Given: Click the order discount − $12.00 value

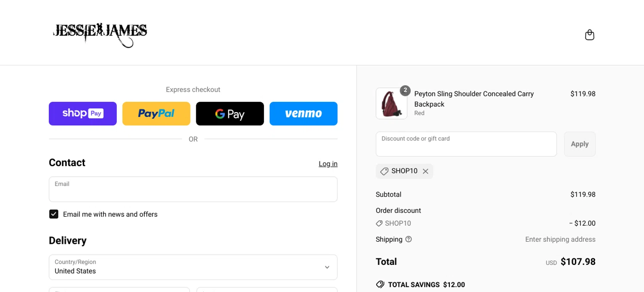Looking at the screenshot, I should pyautogui.click(x=582, y=223).
